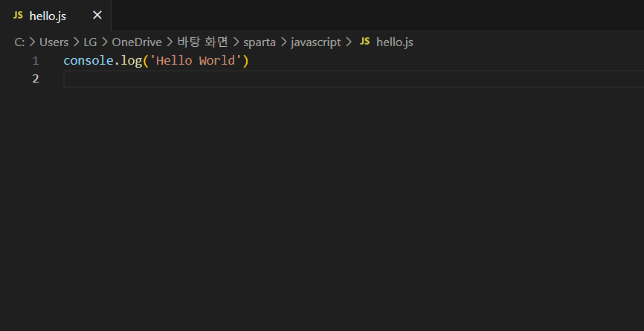The image size is (644, 331).
Task: Open the javascript breadcrumb folder
Action: [x=316, y=42]
